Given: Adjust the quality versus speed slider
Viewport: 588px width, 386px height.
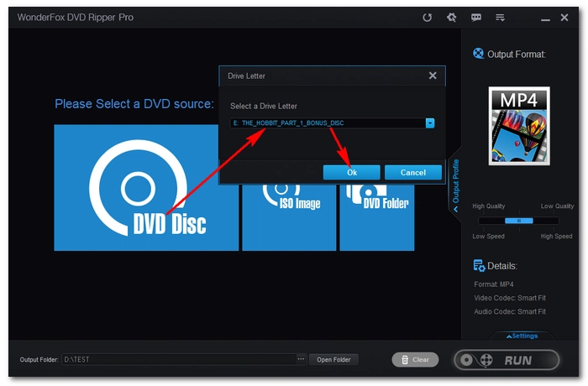Looking at the screenshot, I should (519, 221).
